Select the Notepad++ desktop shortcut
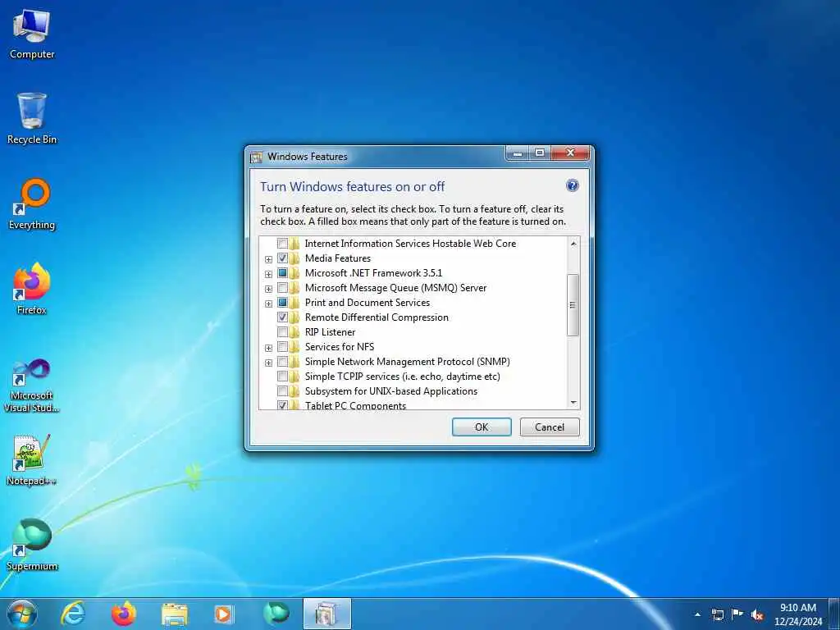This screenshot has width=840, height=630. (x=32, y=461)
